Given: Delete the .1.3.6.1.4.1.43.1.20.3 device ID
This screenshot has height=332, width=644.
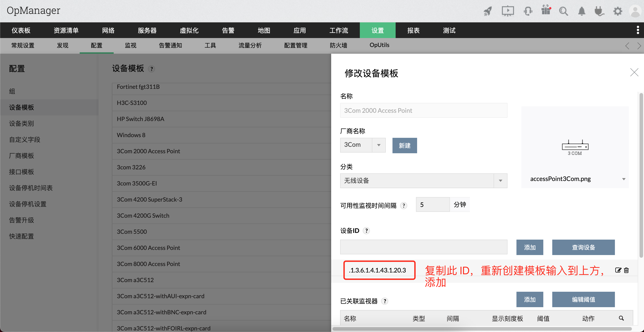Looking at the screenshot, I should [626, 270].
